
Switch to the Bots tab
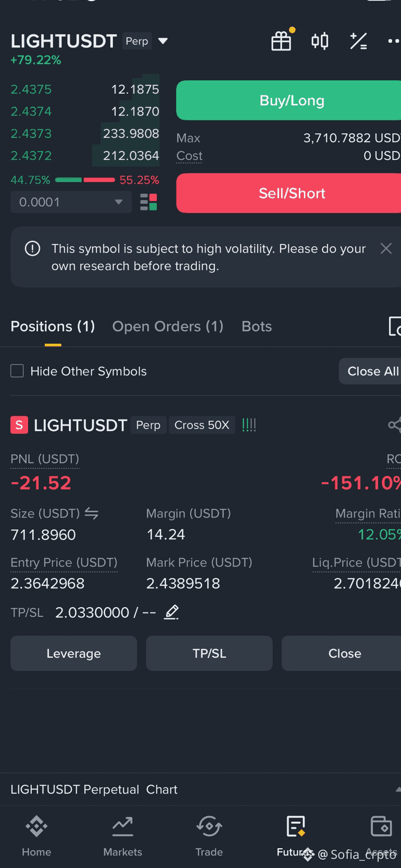point(257,326)
